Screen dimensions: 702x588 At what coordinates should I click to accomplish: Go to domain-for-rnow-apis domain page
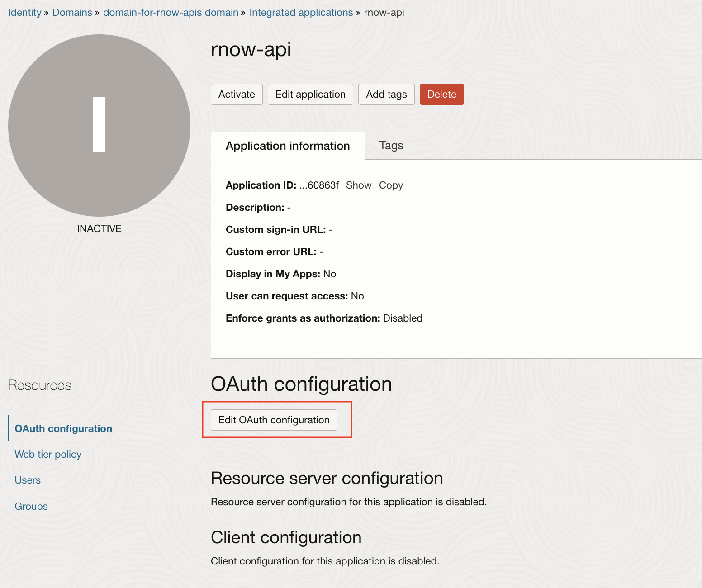click(x=171, y=12)
